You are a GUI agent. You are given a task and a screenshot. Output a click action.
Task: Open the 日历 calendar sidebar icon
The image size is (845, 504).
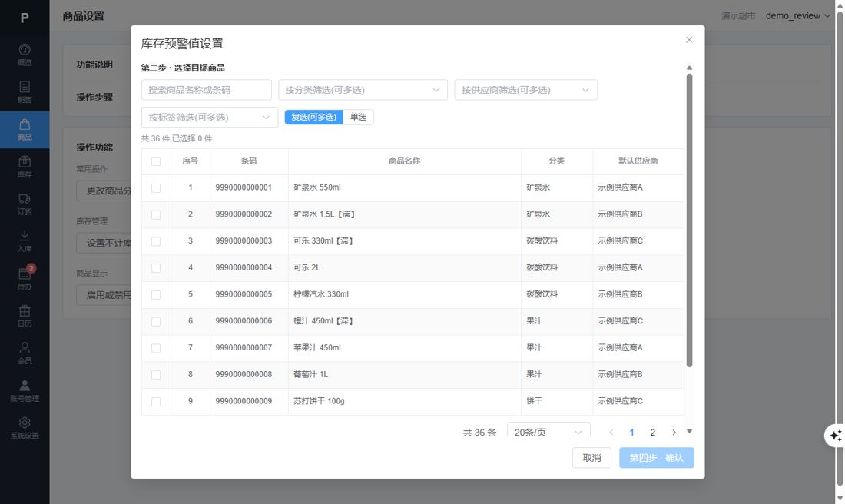(x=25, y=316)
